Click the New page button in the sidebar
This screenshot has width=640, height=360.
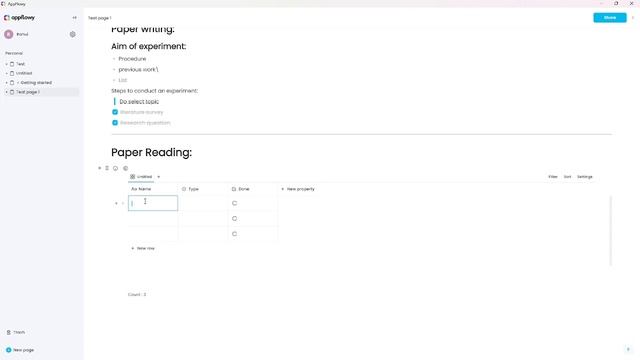pos(20,350)
